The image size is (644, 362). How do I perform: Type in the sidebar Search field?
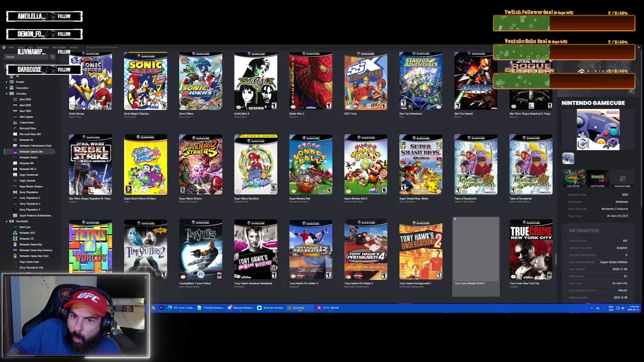click(26, 57)
